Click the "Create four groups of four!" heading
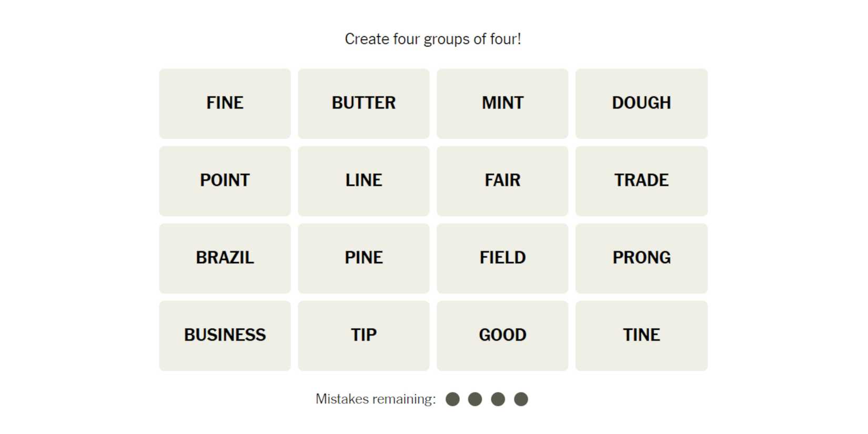This screenshot has width=868, height=434. coord(433,39)
